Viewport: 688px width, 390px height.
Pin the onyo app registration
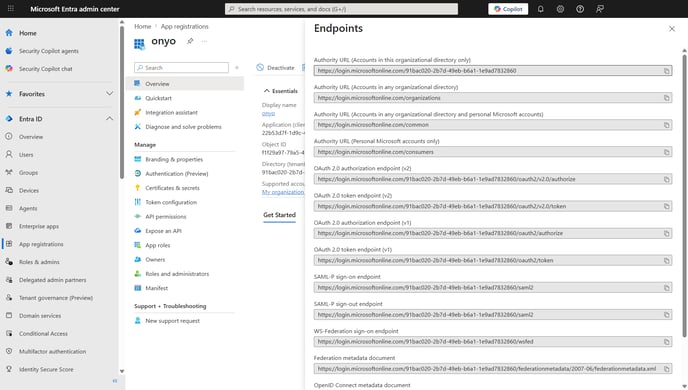[x=190, y=41]
